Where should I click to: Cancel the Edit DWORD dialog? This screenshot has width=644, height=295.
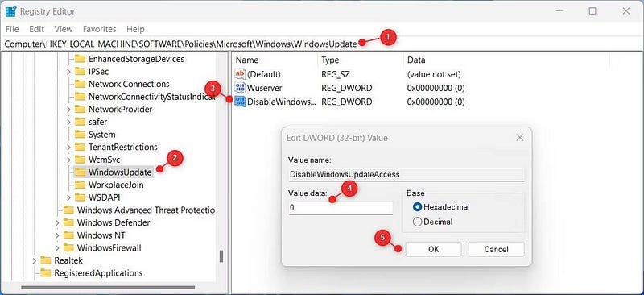496,249
